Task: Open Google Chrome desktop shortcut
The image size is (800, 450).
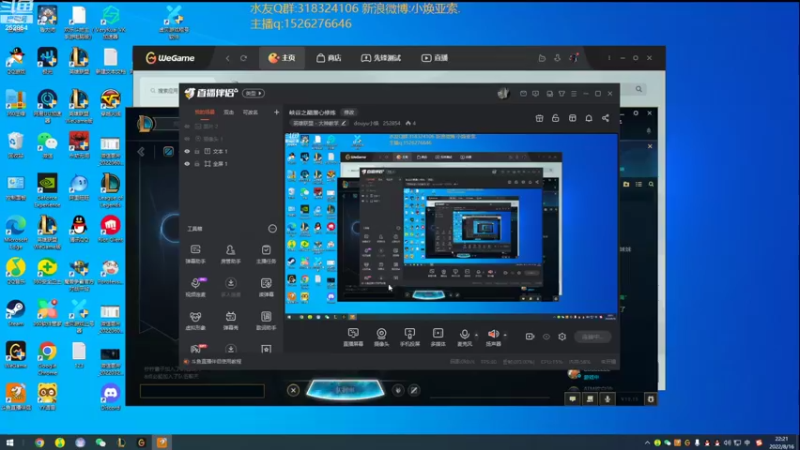Action: click(47, 359)
